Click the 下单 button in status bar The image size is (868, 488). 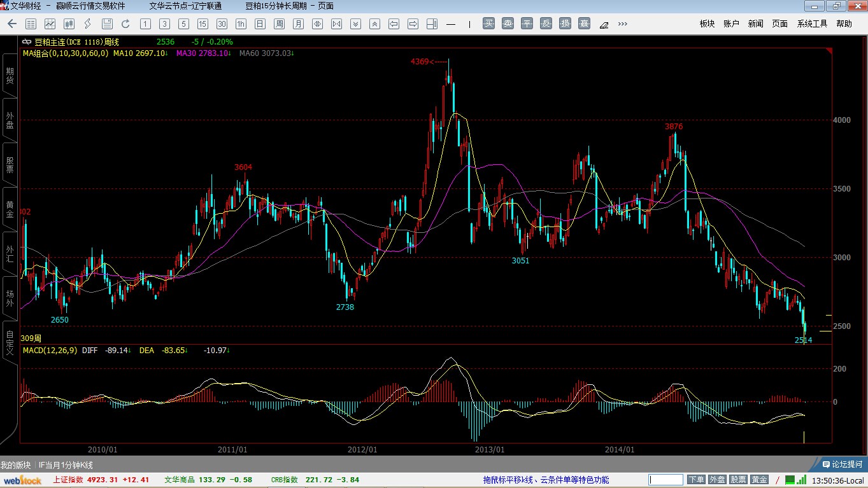pyautogui.click(x=696, y=480)
